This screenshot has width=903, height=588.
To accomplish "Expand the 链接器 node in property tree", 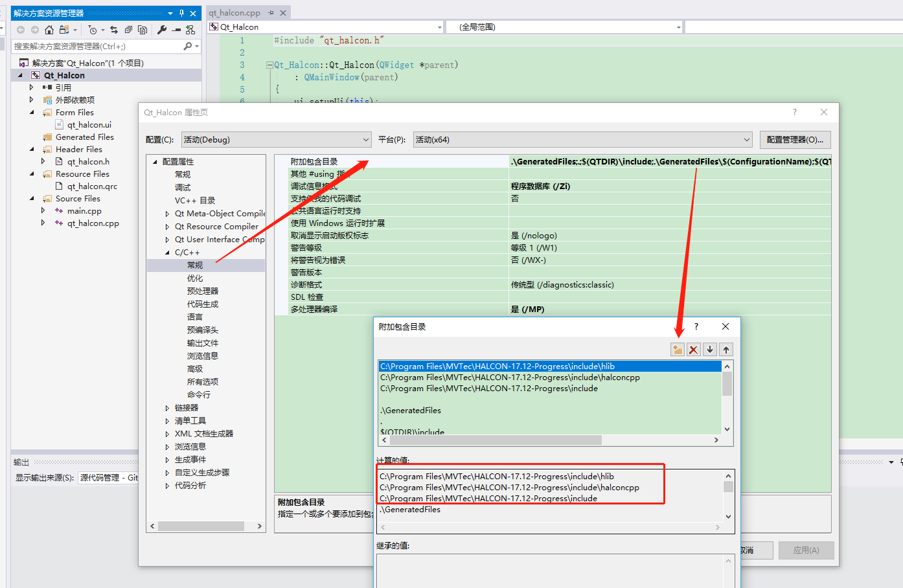I will [167, 408].
